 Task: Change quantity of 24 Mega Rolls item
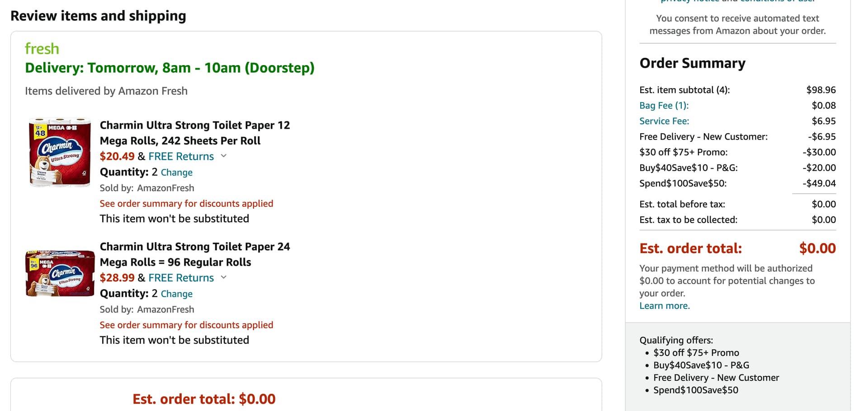(176, 294)
